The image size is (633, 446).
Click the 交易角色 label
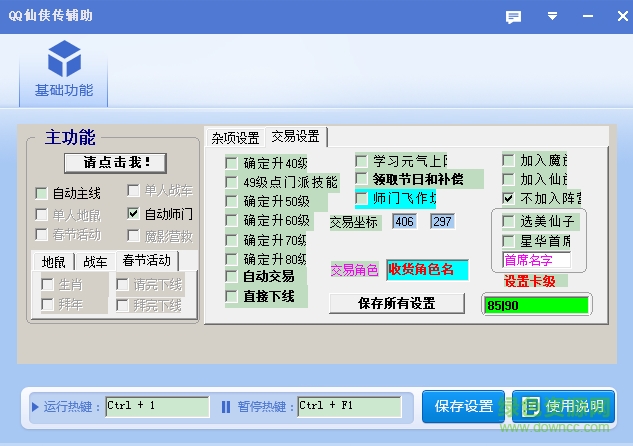click(x=354, y=270)
